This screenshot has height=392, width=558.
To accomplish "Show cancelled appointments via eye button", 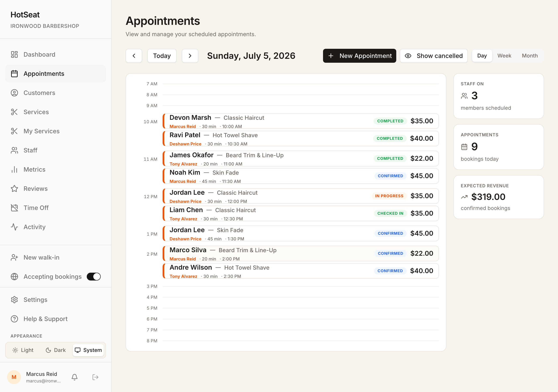I will tap(434, 56).
